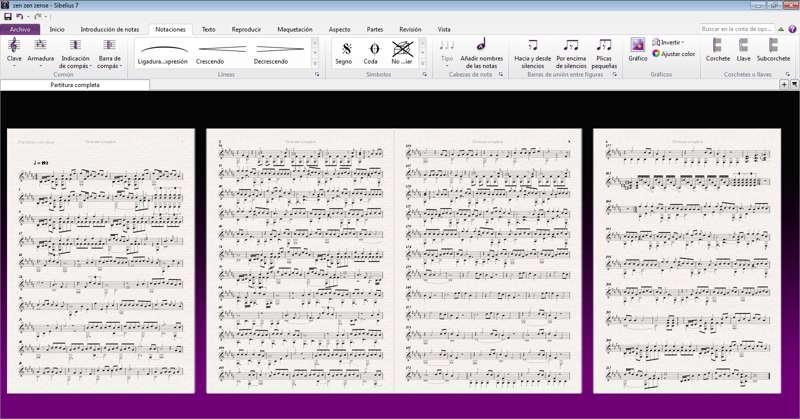Open Corchetes o llaves dialog launcher
Screen dimensions: 800x419
click(x=788, y=75)
